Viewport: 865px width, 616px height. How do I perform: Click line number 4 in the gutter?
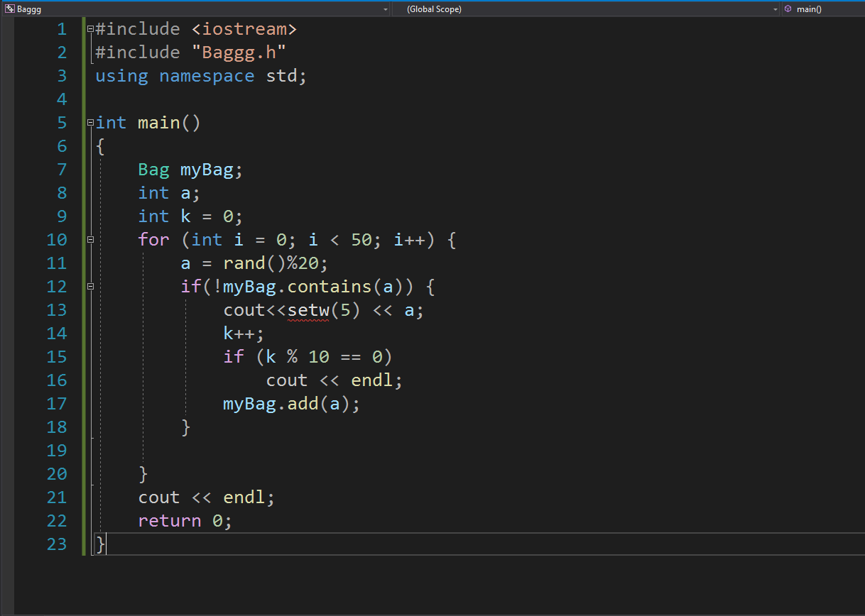62,99
